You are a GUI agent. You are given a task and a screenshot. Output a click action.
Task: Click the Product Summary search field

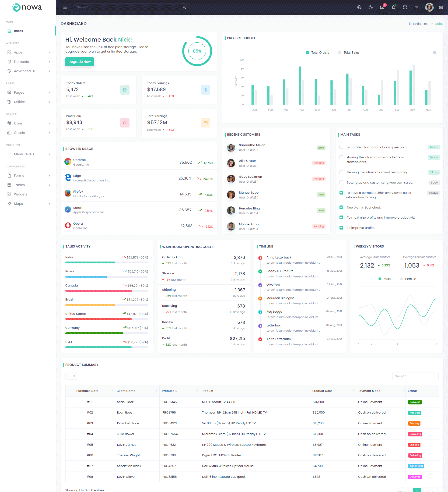coord(415,376)
